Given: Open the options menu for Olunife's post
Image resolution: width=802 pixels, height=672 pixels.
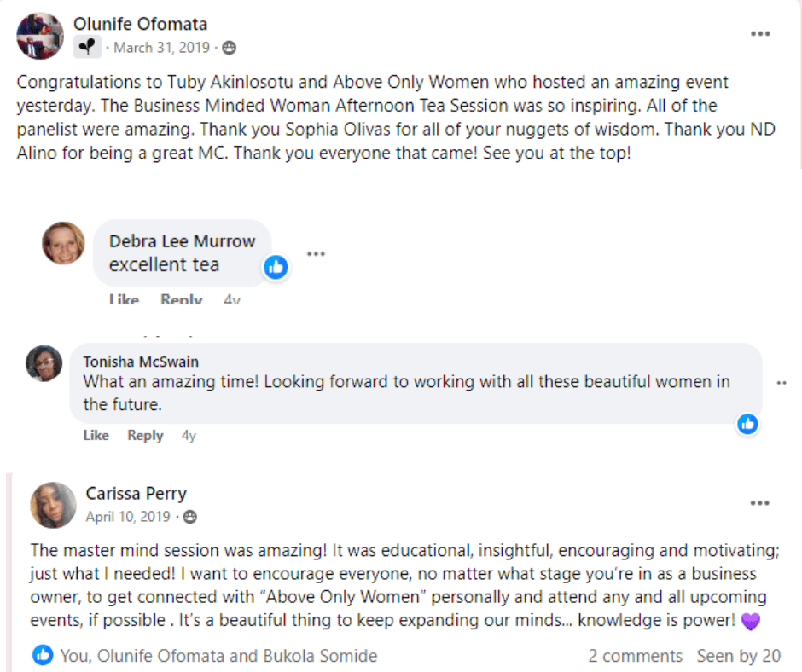Looking at the screenshot, I should click(x=759, y=34).
